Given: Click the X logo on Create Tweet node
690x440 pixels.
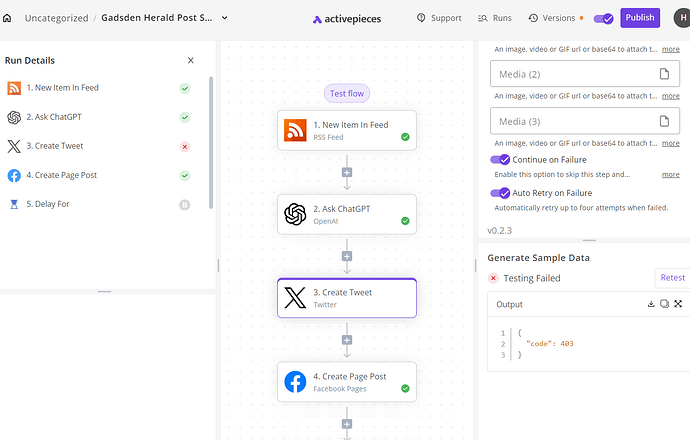Looking at the screenshot, I should tap(295, 298).
